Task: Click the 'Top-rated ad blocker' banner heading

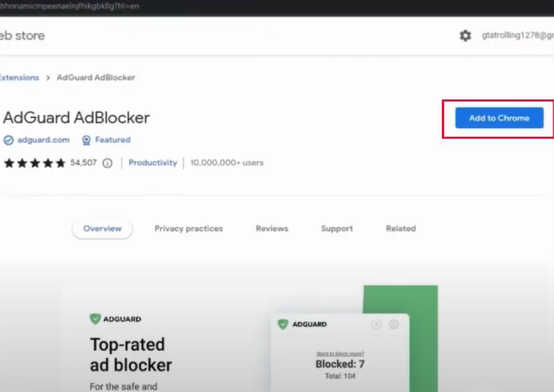Action: pyautogui.click(x=131, y=354)
